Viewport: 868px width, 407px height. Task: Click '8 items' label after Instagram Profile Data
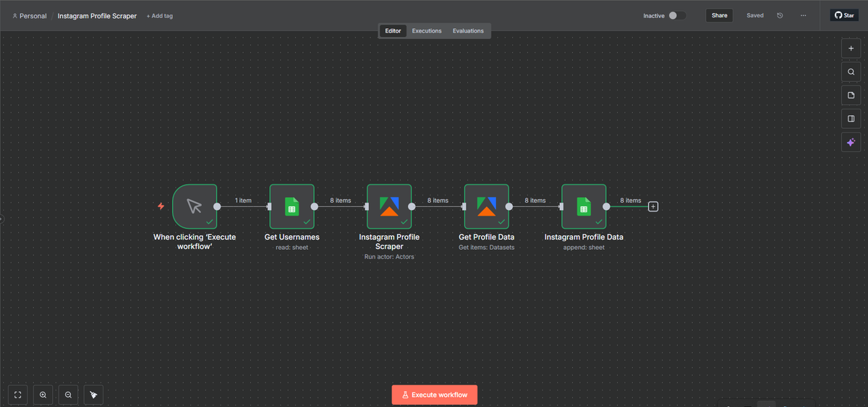click(x=631, y=201)
